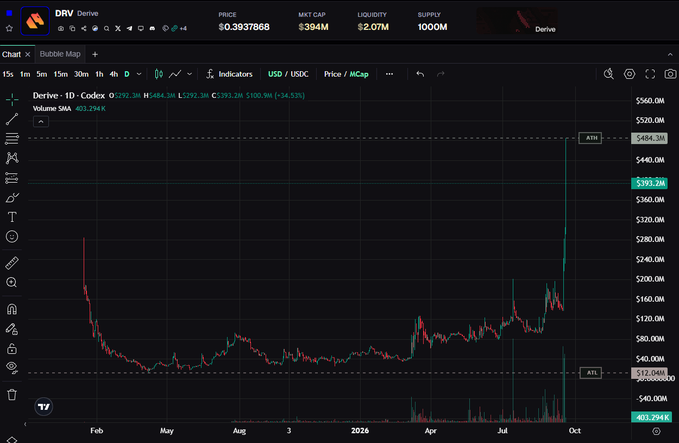The width and height of the screenshot is (679, 443).
Task: Open the website monitor icon link
Action: 141,29
